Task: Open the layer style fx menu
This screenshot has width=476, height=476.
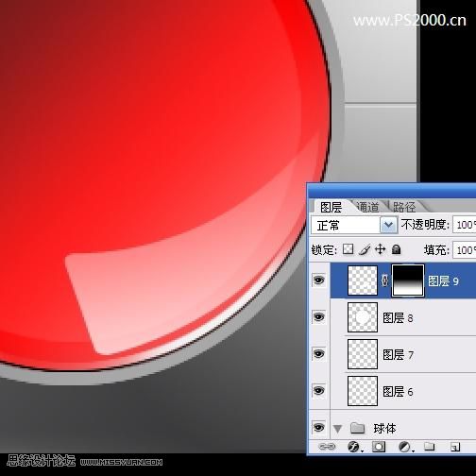Action: point(354,447)
